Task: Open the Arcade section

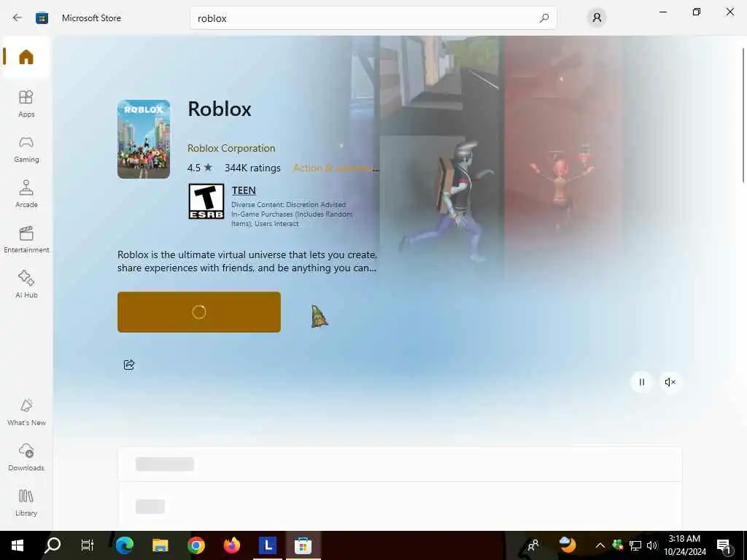Action: [26, 194]
